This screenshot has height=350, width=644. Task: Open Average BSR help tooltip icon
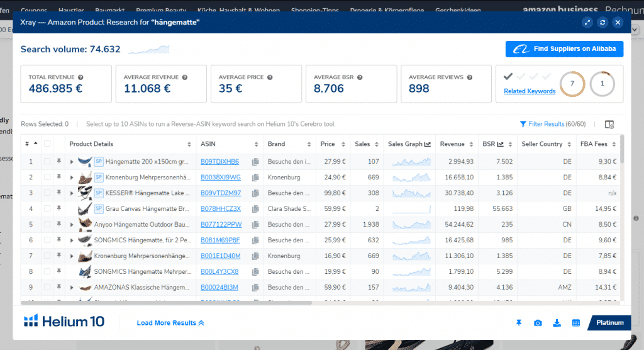pos(360,77)
